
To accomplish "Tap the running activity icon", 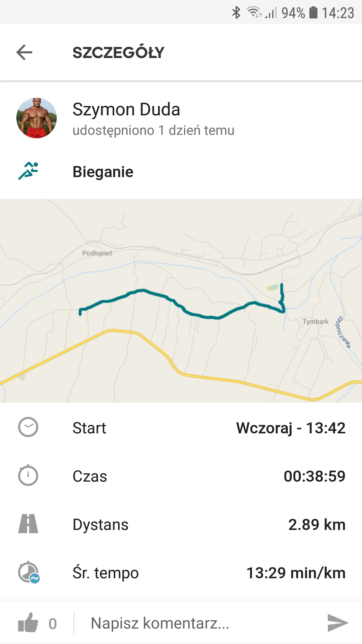I will point(28,171).
